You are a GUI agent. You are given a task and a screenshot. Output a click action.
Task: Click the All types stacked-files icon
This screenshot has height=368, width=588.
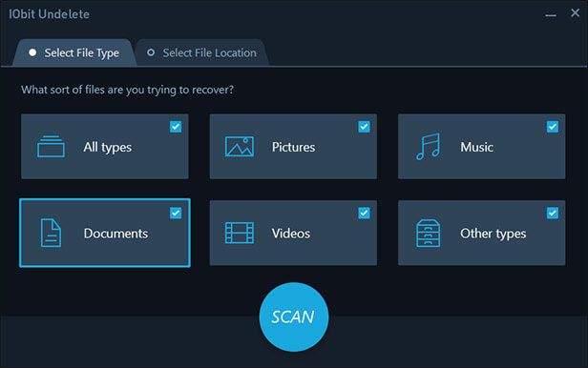[x=51, y=147]
